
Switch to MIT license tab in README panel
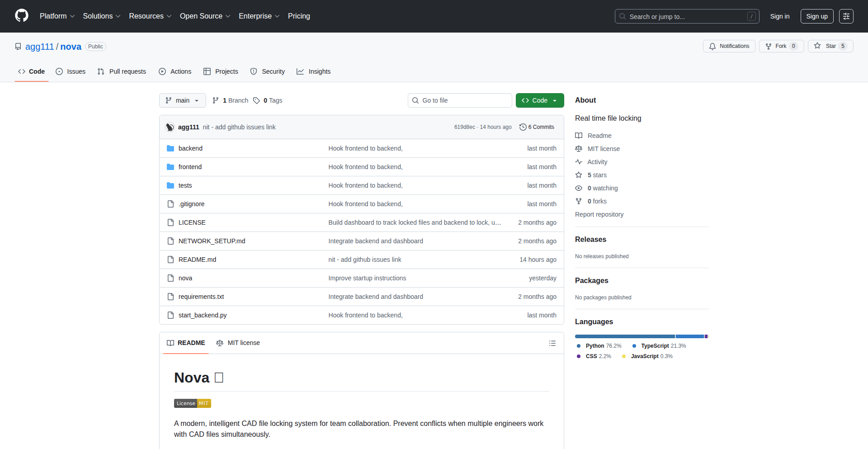coord(238,343)
